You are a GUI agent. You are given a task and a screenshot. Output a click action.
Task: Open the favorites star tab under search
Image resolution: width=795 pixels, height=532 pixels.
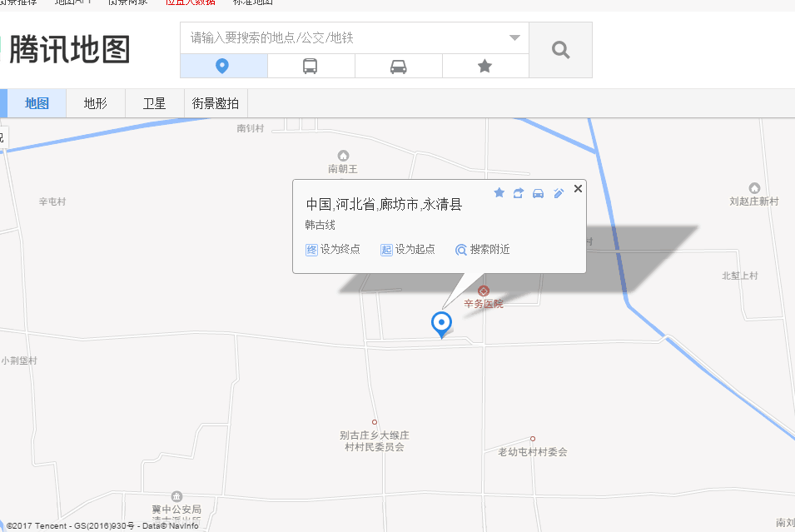[x=485, y=67]
